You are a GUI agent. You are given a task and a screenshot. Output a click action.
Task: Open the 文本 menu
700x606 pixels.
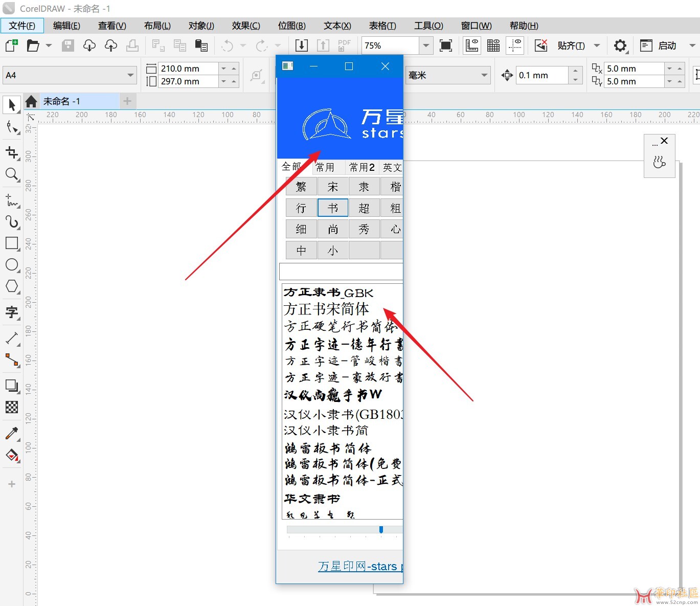(337, 26)
